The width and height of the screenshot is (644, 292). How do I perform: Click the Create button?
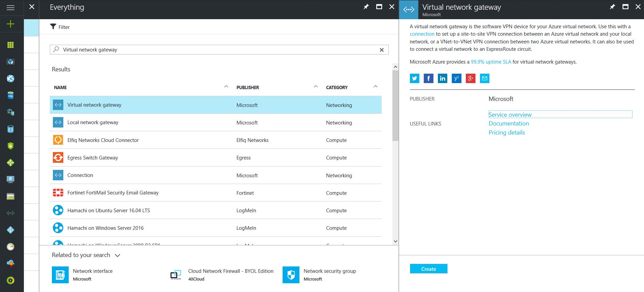[x=428, y=269]
